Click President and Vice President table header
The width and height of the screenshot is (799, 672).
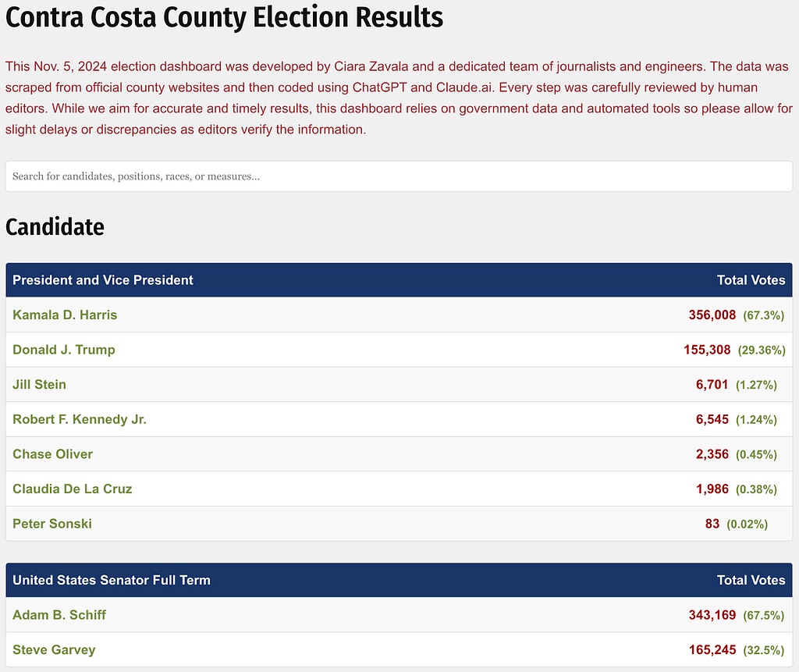pyautogui.click(x=103, y=280)
